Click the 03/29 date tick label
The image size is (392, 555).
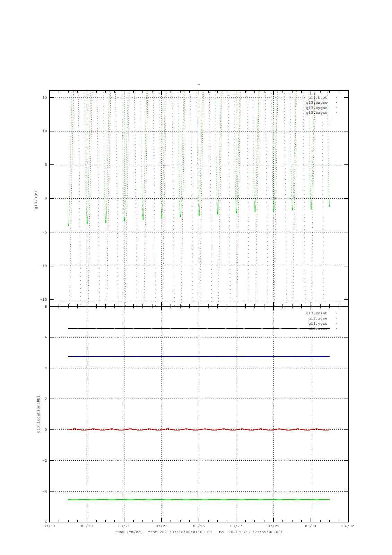273,526
